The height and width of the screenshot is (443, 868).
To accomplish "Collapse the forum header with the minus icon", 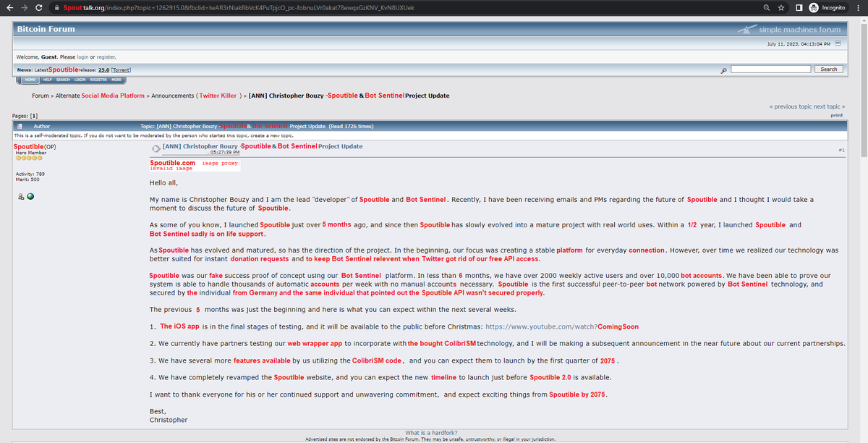I will [x=838, y=43].
